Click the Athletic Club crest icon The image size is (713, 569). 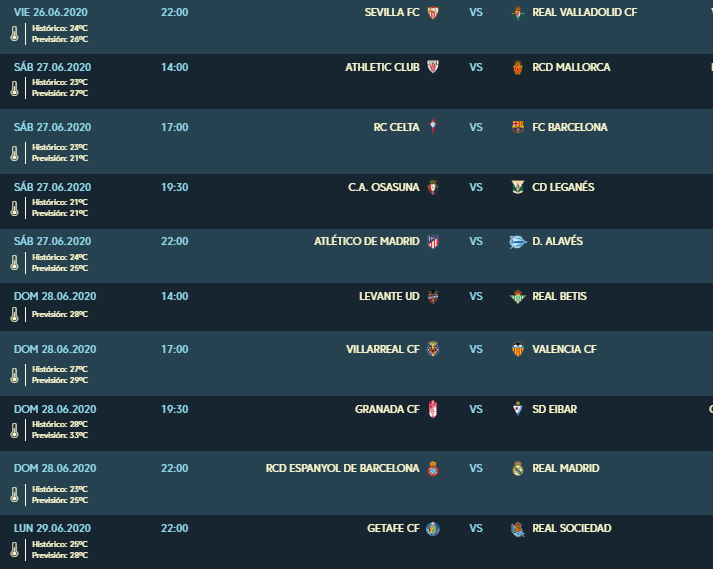click(x=433, y=67)
